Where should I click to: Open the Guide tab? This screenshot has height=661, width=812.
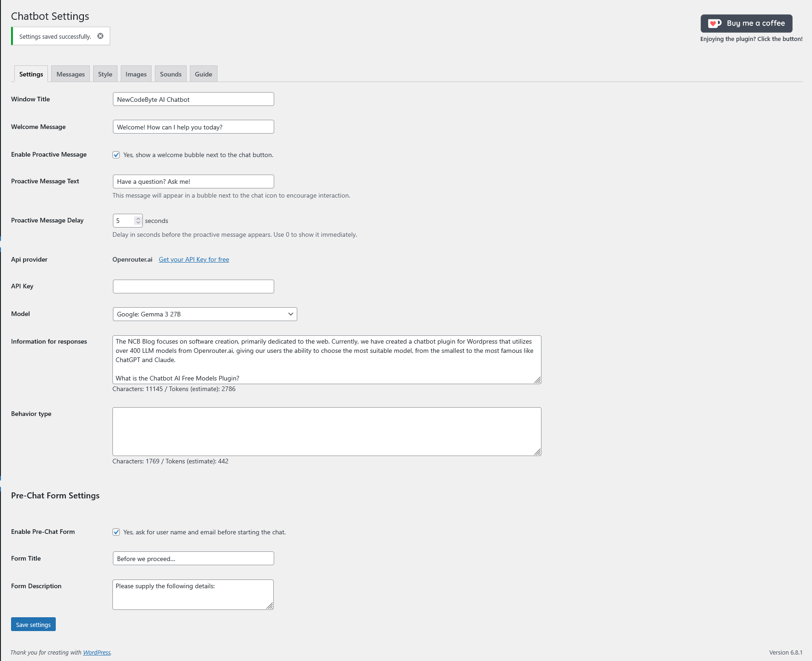coord(203,74)
